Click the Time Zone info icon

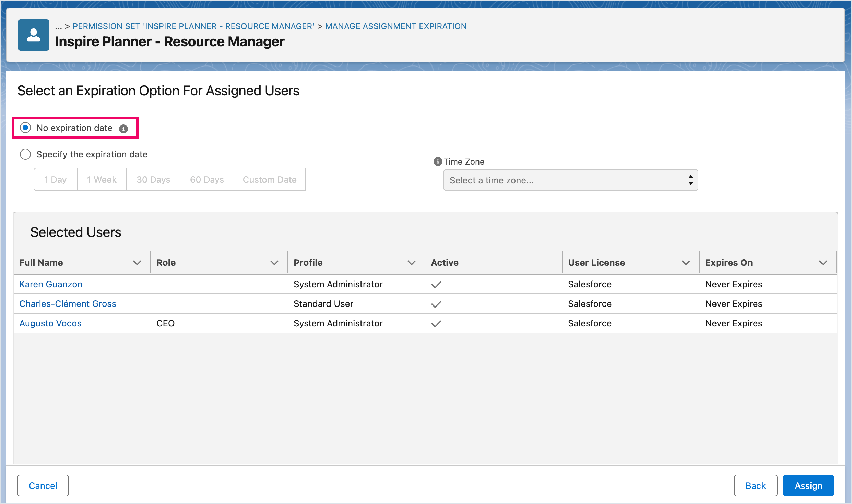438,161
